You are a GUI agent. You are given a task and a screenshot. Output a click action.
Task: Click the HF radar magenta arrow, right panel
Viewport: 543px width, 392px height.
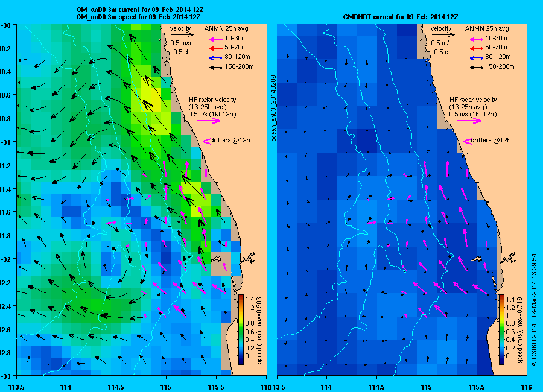(469, 121)
